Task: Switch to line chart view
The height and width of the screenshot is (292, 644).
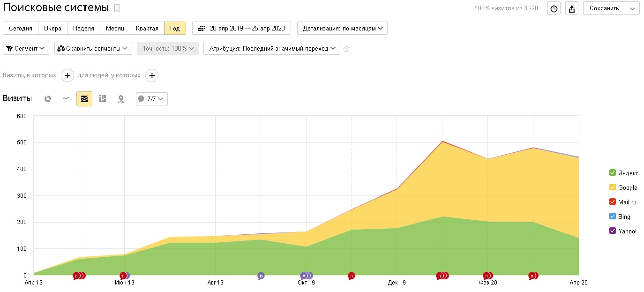Action: pyautogui.click(x=66, y=99)
